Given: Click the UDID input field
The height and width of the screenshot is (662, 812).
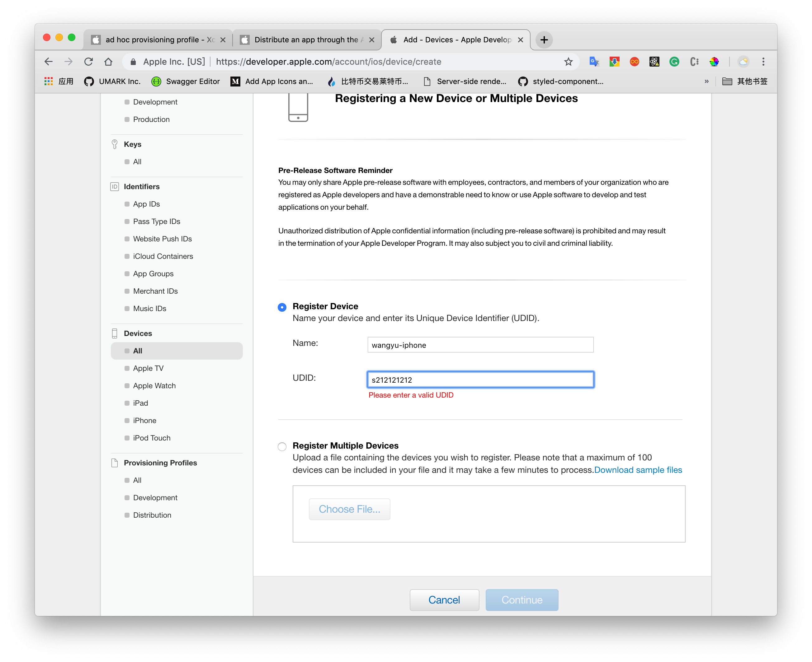Looking at the screenshot, I should pyautogui.click(x=480, y=380).
